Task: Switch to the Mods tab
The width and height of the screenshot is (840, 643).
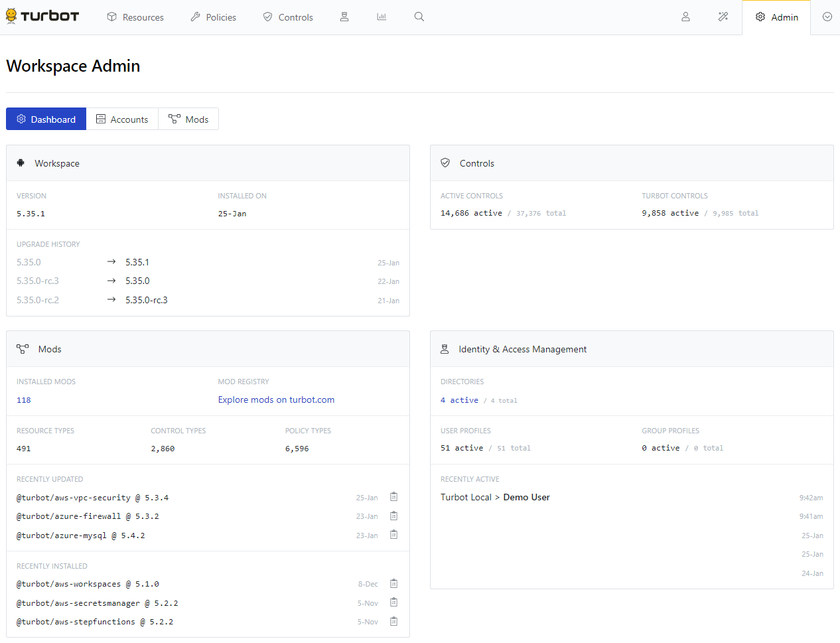Action: tap(188, 119)
